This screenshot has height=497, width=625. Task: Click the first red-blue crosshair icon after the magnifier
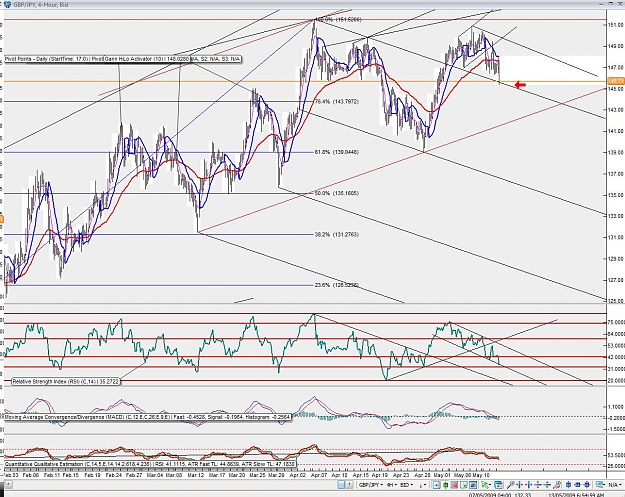click(520, 485)
